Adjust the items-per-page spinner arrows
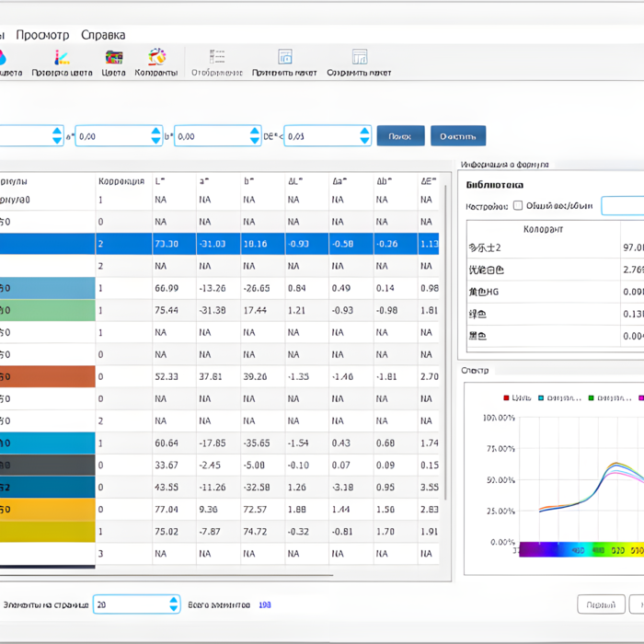This screenshot has height=644, width=644. 174,604
